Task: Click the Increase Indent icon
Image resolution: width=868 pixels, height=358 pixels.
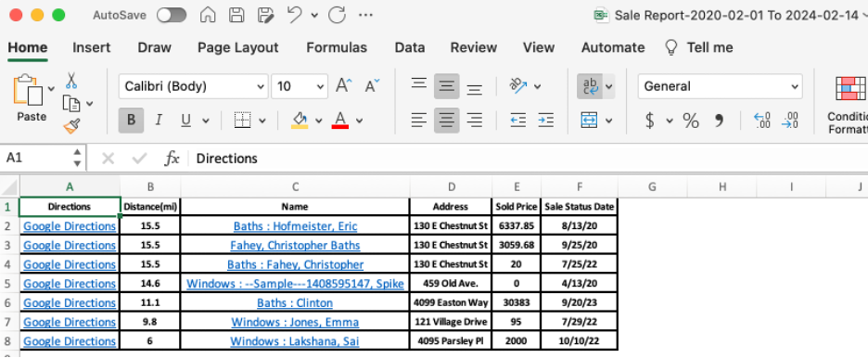Action: [x=546, y=120]
